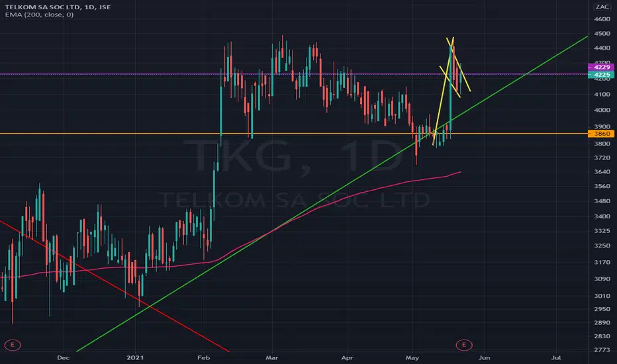Click the 4500 price axis value
Image resolution: width=617 pixels, height=364 pixels.
pyautogui.click(x=602, y=34)
